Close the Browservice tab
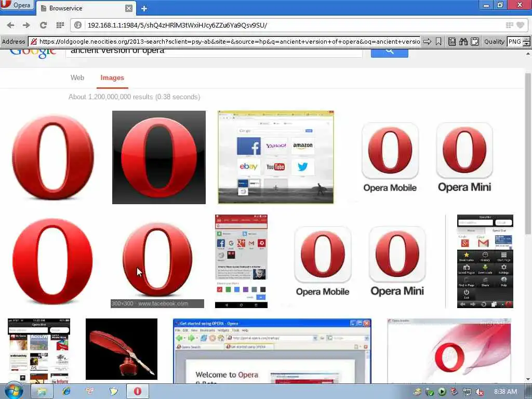 click(129, 8)
